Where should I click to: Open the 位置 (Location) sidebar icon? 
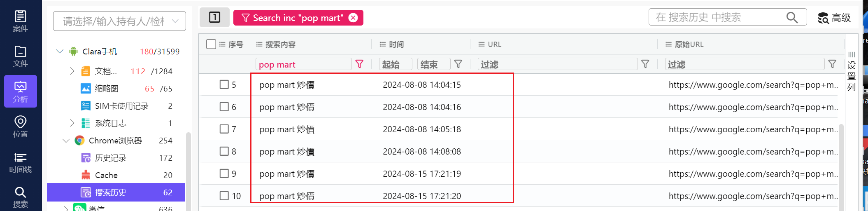point(20,127)
